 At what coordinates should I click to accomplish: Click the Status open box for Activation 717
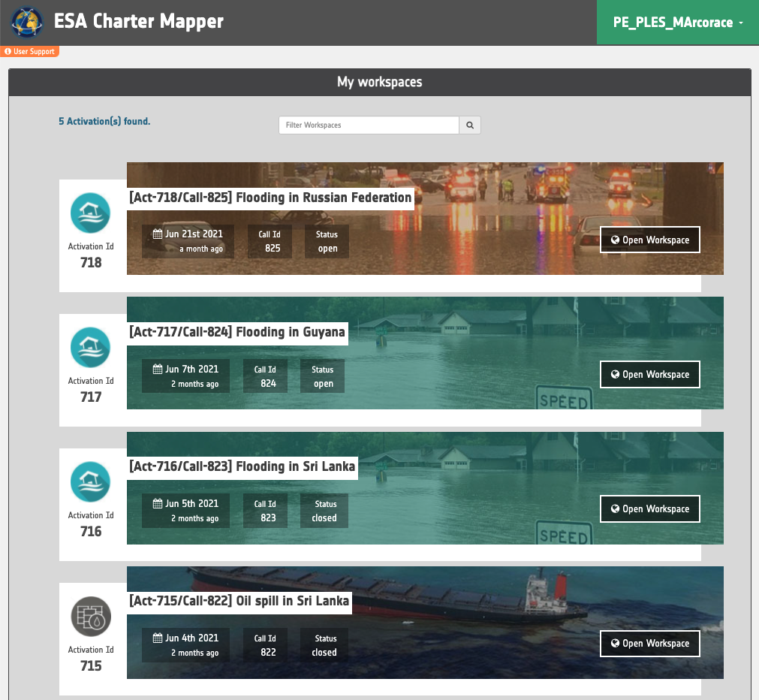[x=322, y=376]
